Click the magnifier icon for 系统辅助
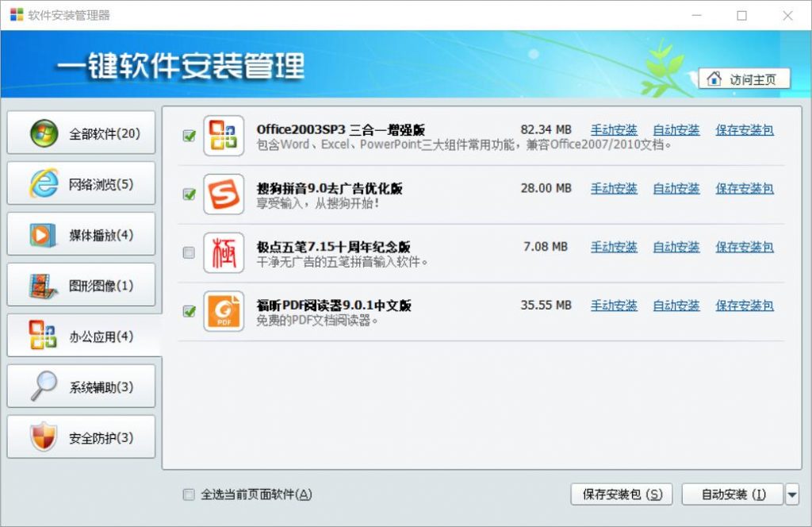 click(x=44, y=386)
